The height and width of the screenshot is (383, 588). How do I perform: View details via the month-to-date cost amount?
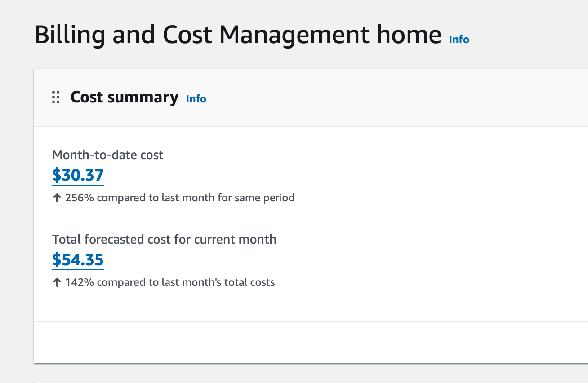tap(78, 175)
